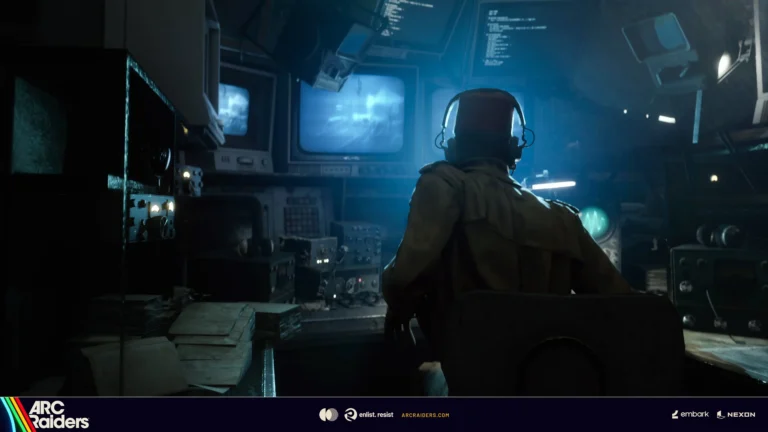The height and width of the screenshot is (432, 768).
Task: Select the enlist. resist text
Action: pos(375,414)
